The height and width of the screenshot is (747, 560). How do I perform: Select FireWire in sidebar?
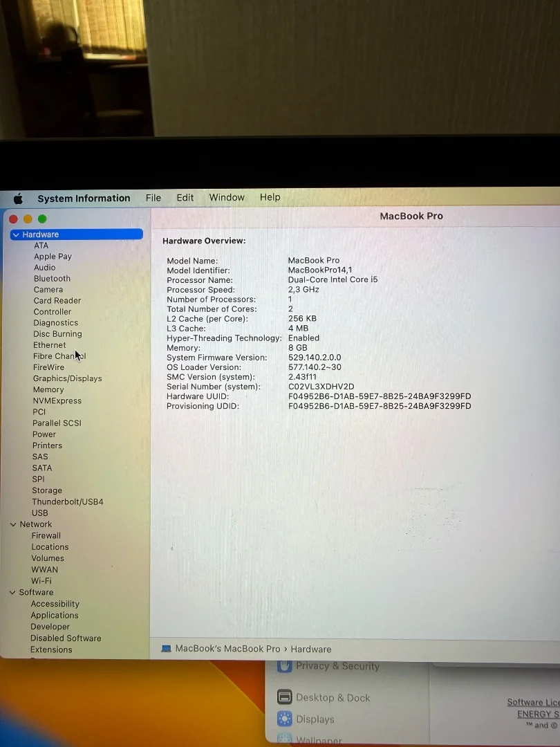click(48, 367)
